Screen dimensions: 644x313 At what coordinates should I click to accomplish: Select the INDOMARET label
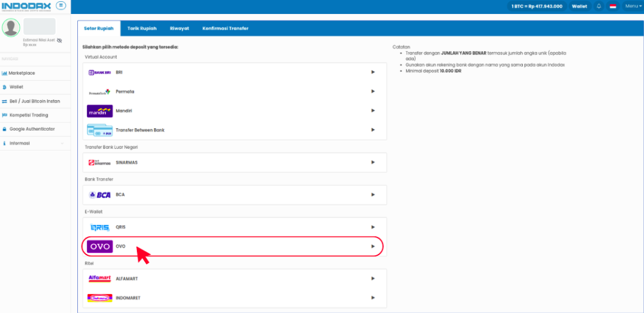click(x=128, y=298)
